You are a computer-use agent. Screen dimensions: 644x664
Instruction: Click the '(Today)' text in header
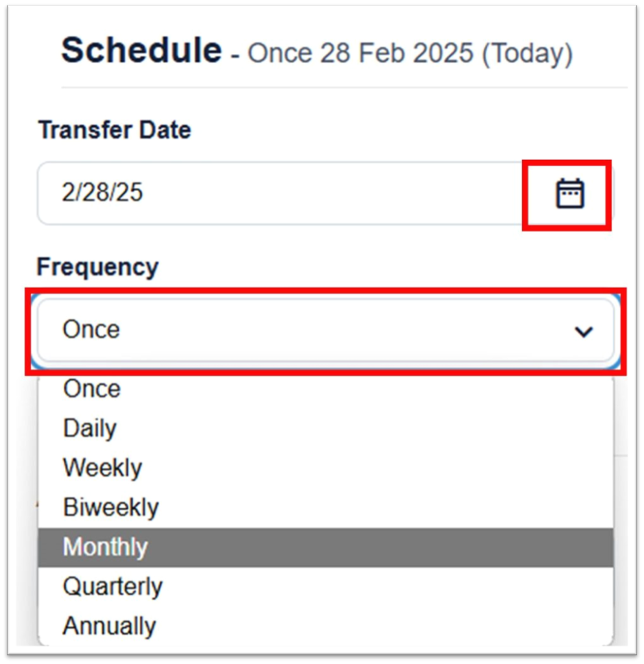527,53
